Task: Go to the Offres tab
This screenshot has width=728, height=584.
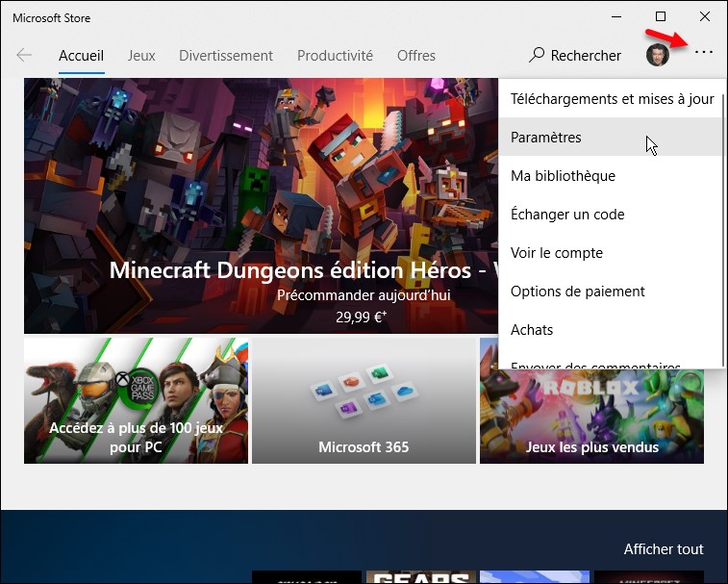Action: [415, 56]
